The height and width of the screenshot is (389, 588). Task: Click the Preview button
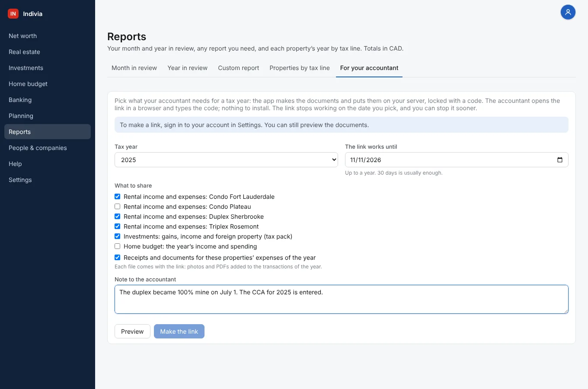[x=132, y=332]
